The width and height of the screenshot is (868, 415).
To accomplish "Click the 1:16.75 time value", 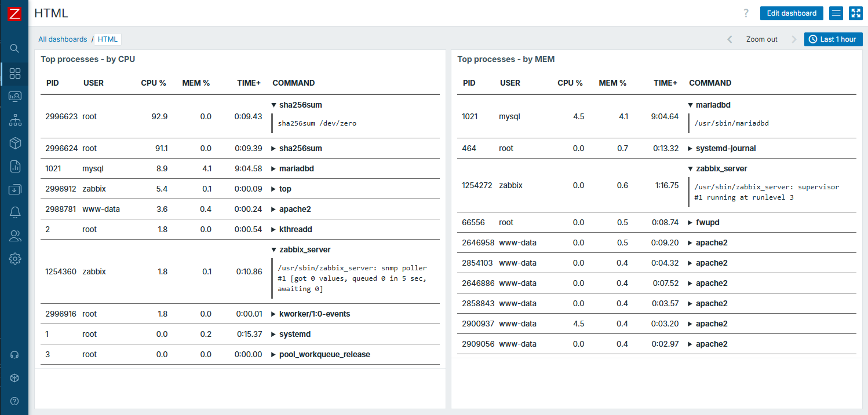I will (667, 185).
